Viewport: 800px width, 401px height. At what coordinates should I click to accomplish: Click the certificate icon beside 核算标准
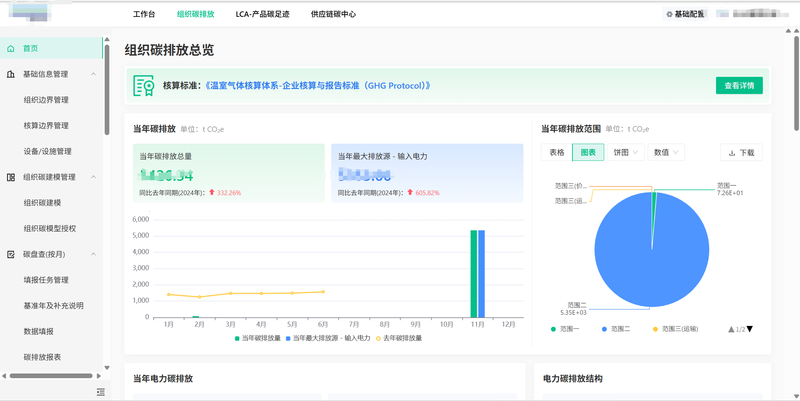(x=144, y=86)
